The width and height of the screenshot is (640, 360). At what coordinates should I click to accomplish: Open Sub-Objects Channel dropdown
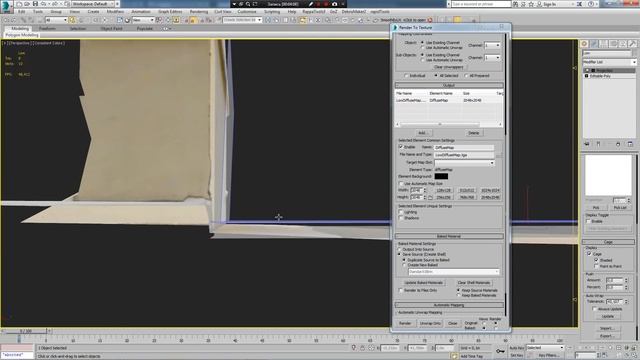pyautogui.click(x=492, y=58)
